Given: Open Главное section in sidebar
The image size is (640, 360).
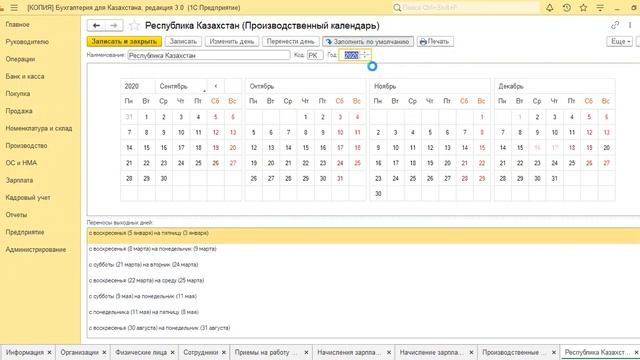Looking at the screenshot, I should [x=18, y=24].
